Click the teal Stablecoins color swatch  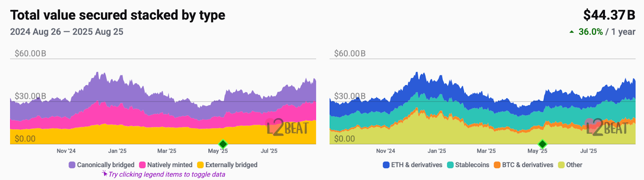(x=450, y=165)
